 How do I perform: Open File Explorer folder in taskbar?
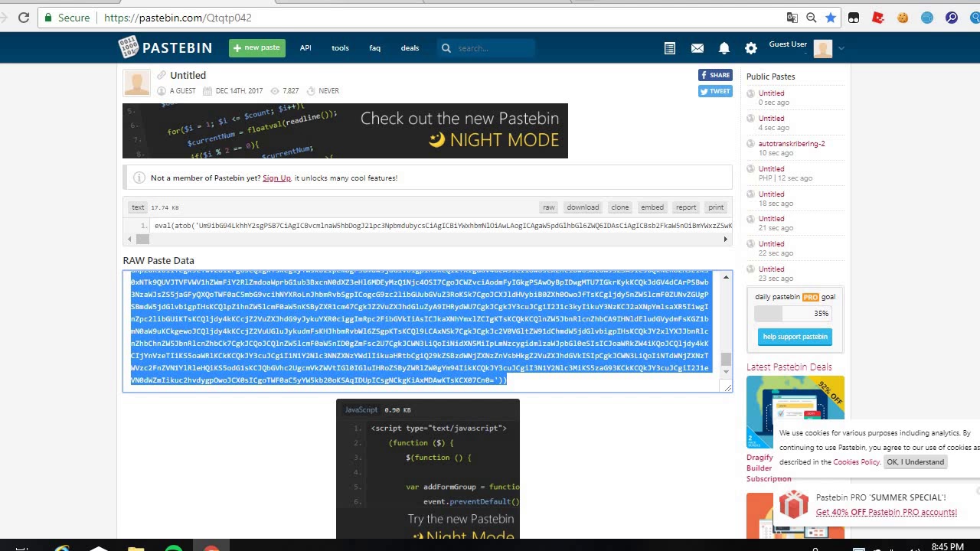pos(136,548)
